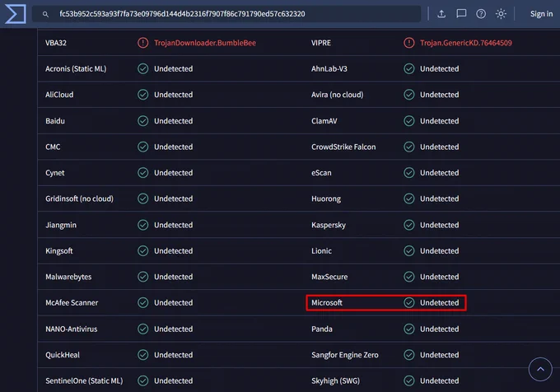This screenshot has height=392, width=560.
Task: Click the ClamAV check icon
Action: 409,121
